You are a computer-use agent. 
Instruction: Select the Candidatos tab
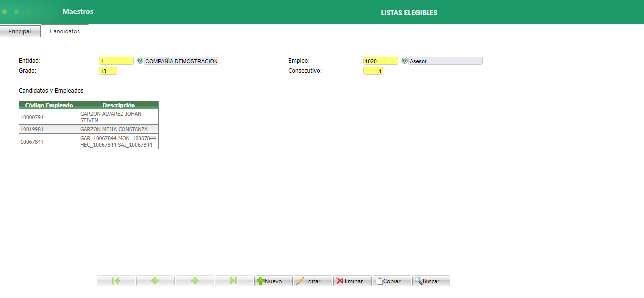[65, 31]
